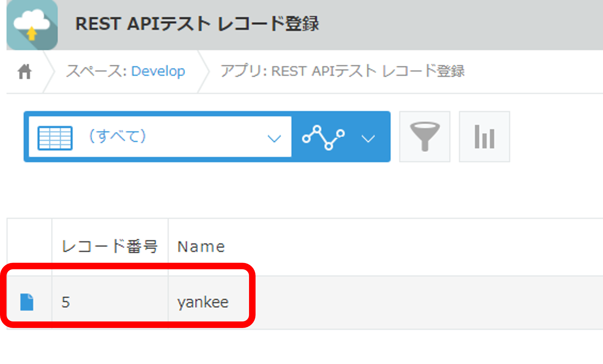The image size is (603, 364).
Task: Navigate using the home breadcrumb icon
Action: (25, 71)
